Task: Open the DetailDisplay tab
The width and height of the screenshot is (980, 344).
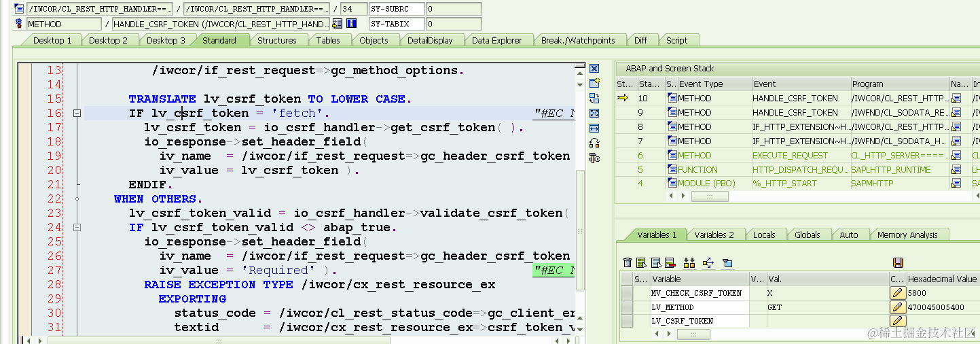Action: coord(430,40)
